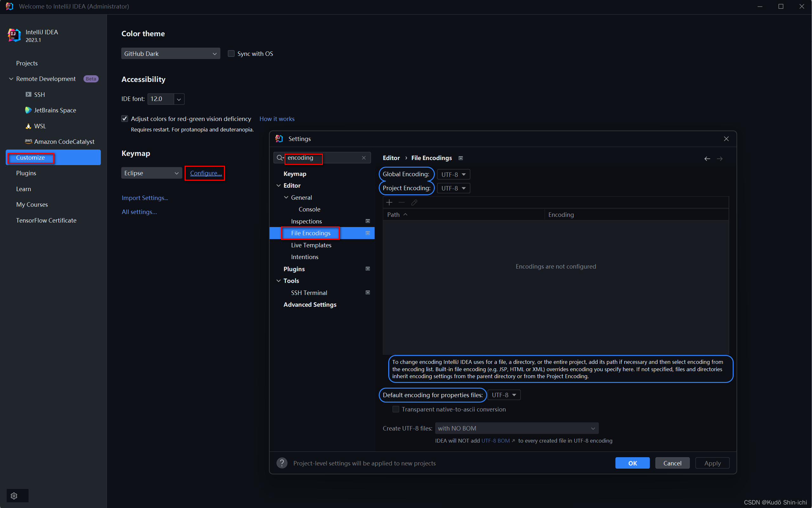This screenshot has height=508, width=812.
Task: Open Plugins in the welcome sidebar
Action: click(x=26, y=173)
